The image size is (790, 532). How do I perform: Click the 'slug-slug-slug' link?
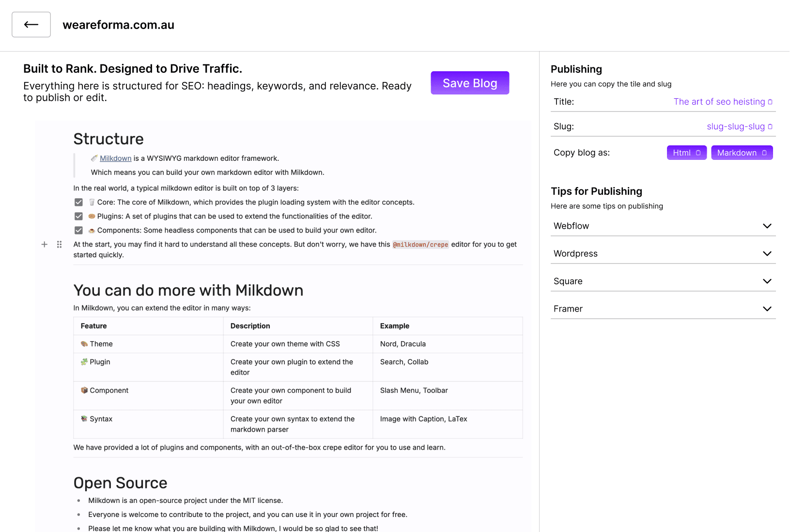736,126
